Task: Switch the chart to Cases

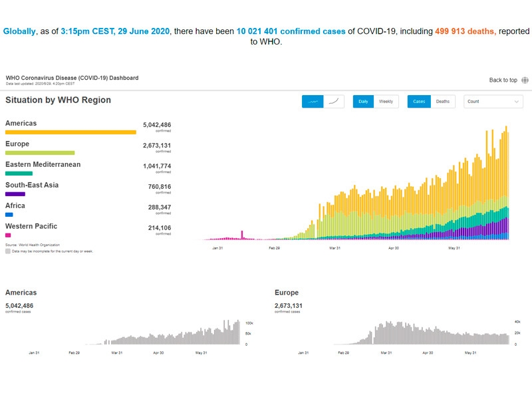Action: 419,102
